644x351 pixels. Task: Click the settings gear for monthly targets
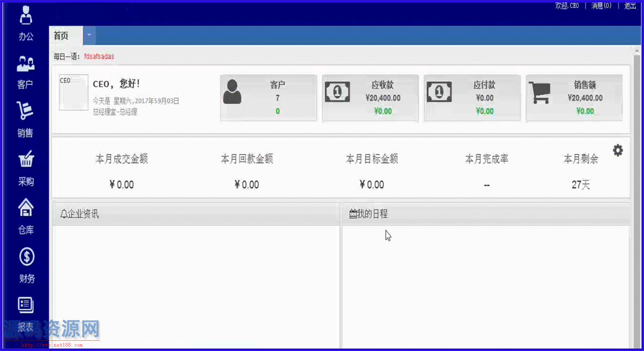pos(618,150)
